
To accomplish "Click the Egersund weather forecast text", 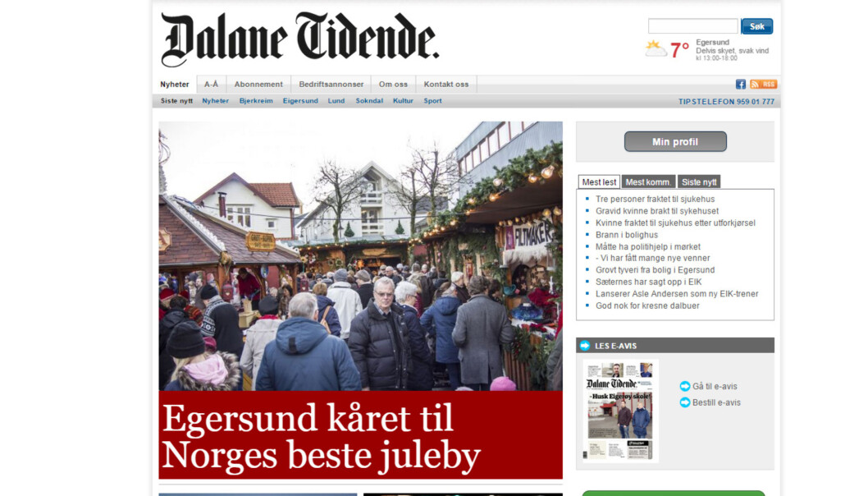I will 732,50.
